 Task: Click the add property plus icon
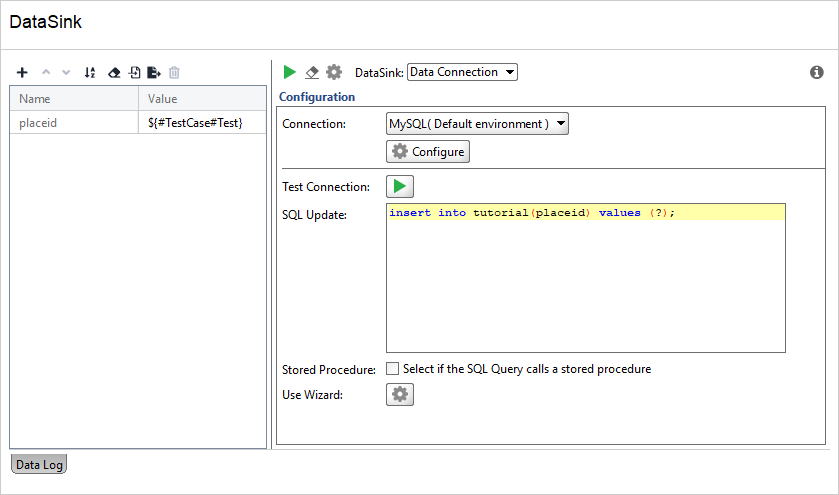[22, 72]
